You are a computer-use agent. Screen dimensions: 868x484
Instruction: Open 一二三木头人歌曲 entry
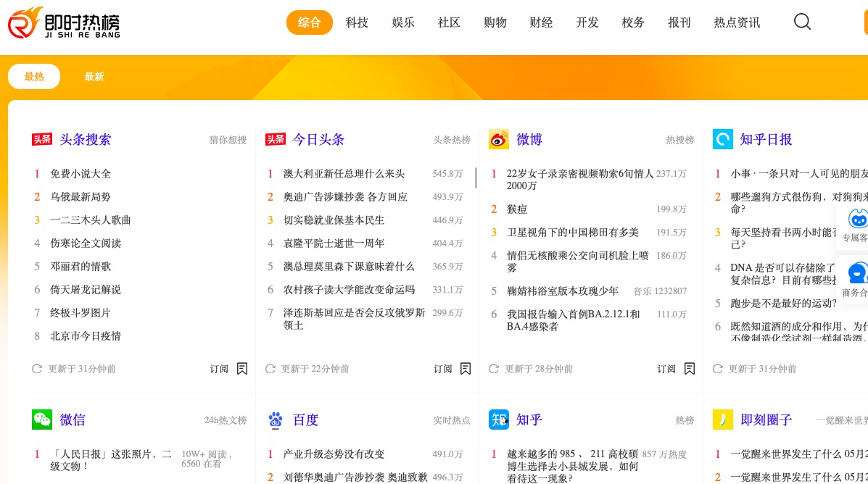coord(90,220)
